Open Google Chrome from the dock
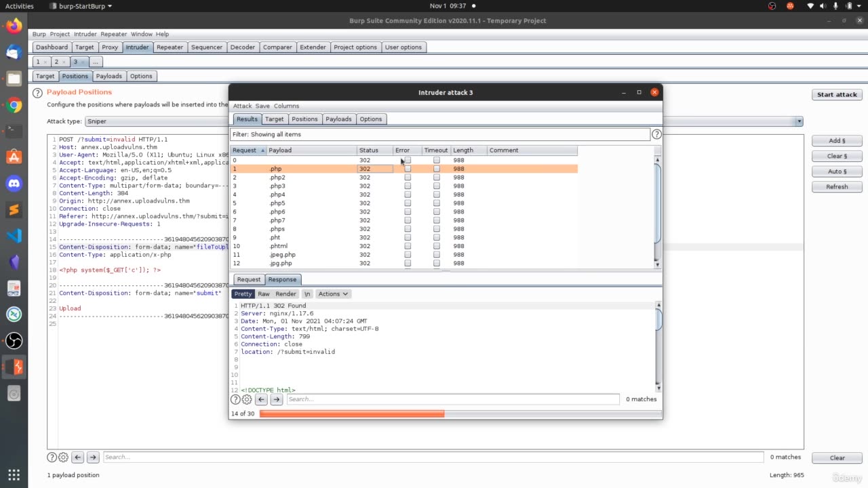868x488 pixels. (14, 105)
